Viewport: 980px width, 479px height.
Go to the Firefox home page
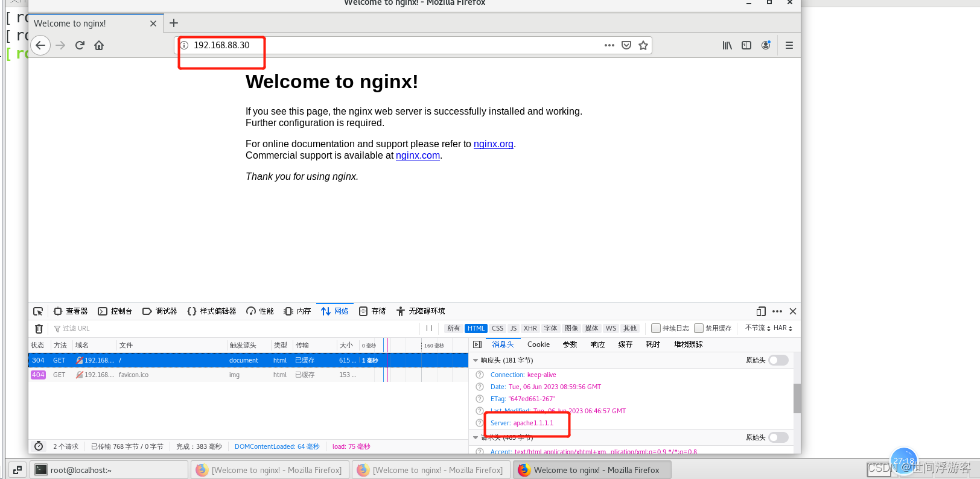[99, 45]
